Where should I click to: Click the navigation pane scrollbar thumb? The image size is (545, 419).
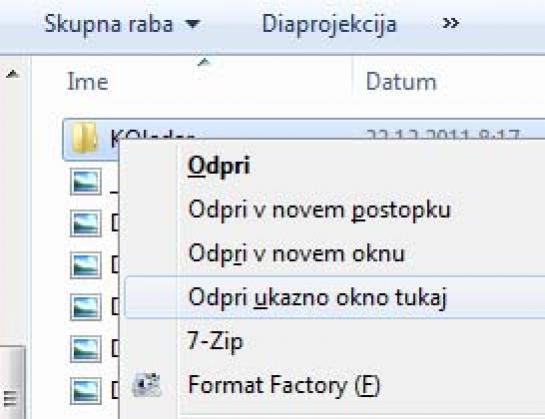pyautogui.click(x=13, y=382)
